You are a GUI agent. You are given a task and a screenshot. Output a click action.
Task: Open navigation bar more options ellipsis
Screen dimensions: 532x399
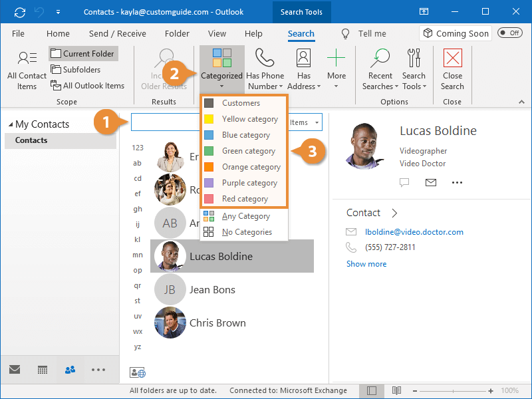pyautogui.click(x=98, y=370)
